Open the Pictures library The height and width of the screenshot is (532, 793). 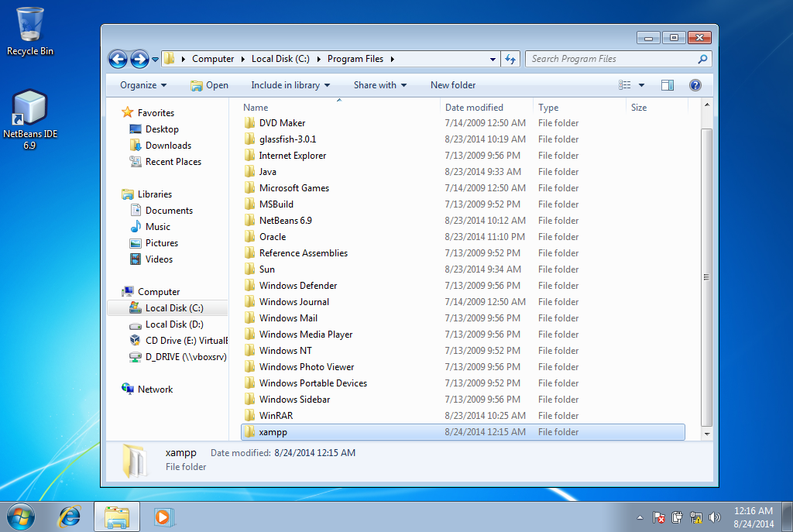coord(154,242)
